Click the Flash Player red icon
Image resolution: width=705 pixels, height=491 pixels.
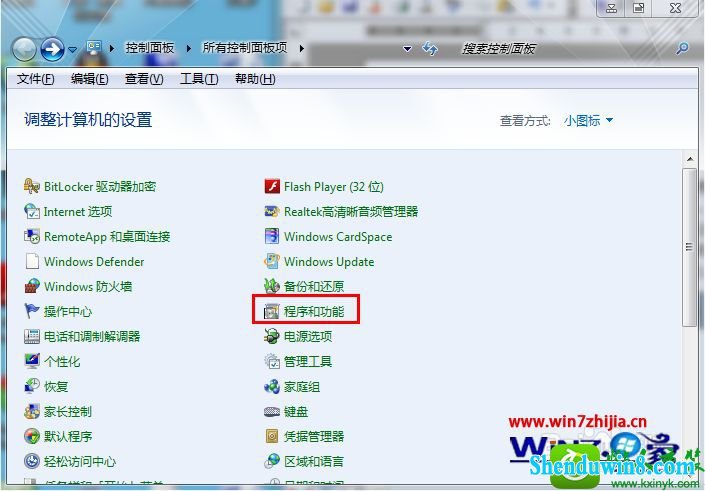(272, 186)
